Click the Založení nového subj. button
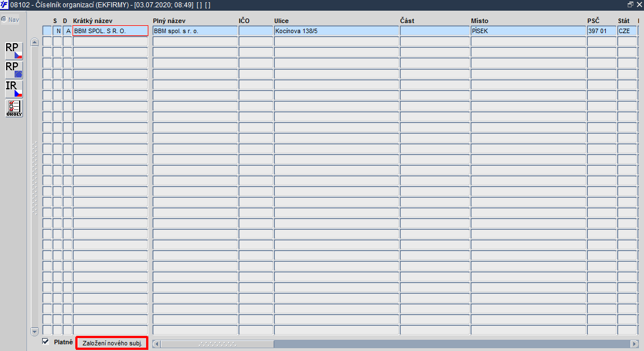This screenshot has width=644, height=351. [112, 343]
